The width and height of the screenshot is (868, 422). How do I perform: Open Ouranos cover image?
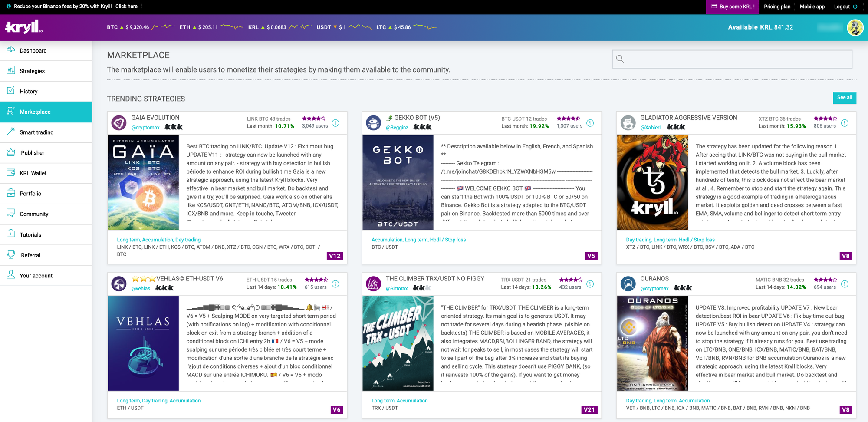652,343
